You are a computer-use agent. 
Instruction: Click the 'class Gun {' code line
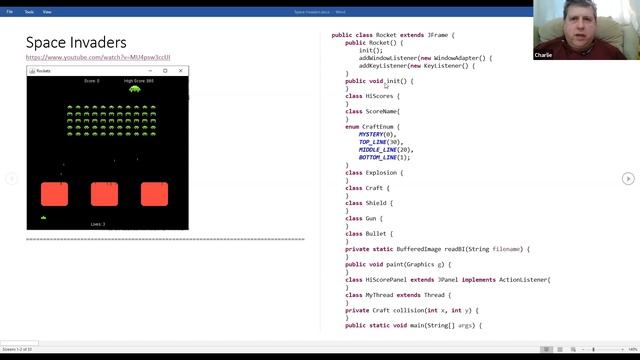(x=364, y=219)
